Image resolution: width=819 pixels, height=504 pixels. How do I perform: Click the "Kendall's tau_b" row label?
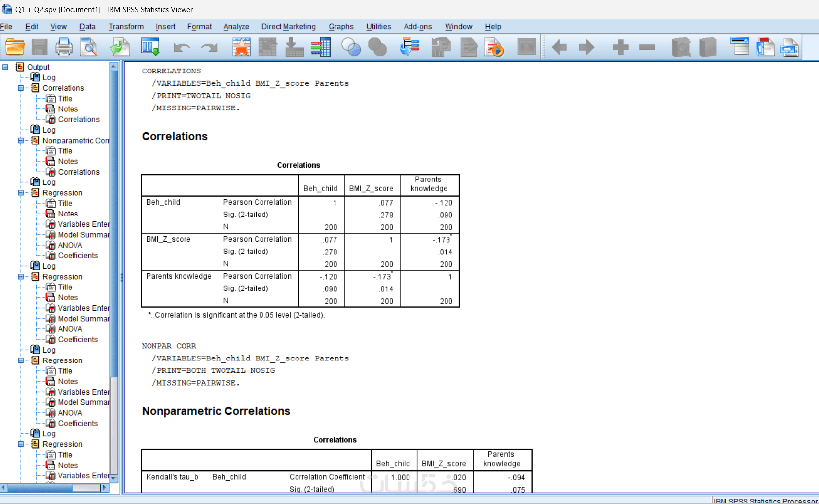[x=172, y=477]
